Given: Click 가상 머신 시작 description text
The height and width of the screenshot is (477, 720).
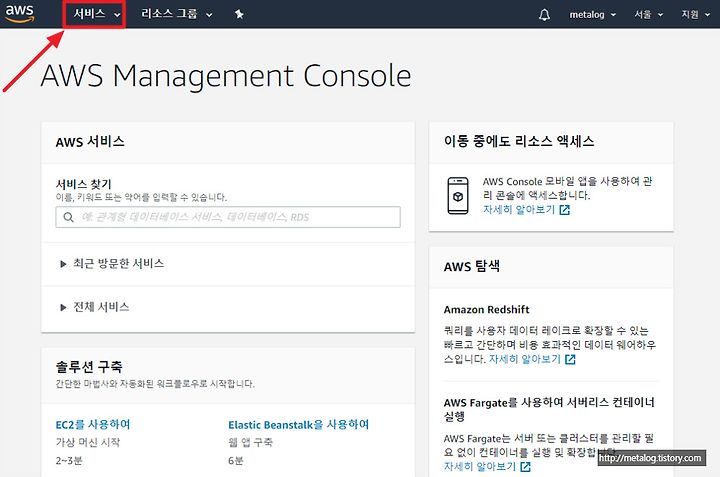Looking at the screenshot, I should click(88, 443).
